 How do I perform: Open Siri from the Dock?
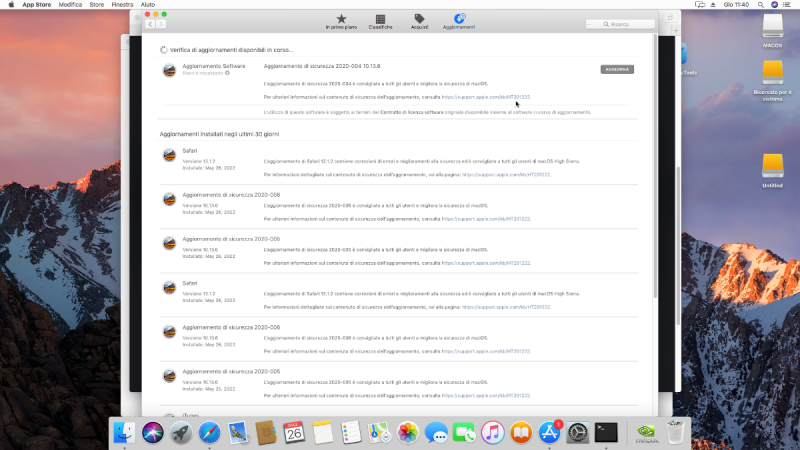152,432
